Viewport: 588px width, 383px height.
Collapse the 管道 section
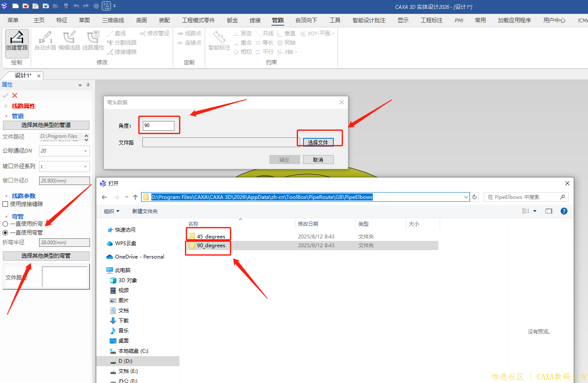[x=6, y=116]
